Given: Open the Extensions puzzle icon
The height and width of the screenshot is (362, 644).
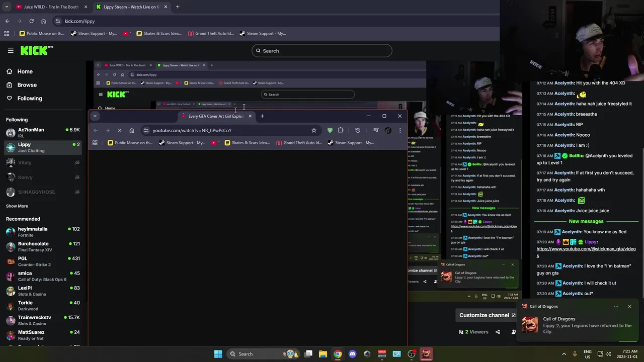Looking at the screenshot, I should (341, 130).
